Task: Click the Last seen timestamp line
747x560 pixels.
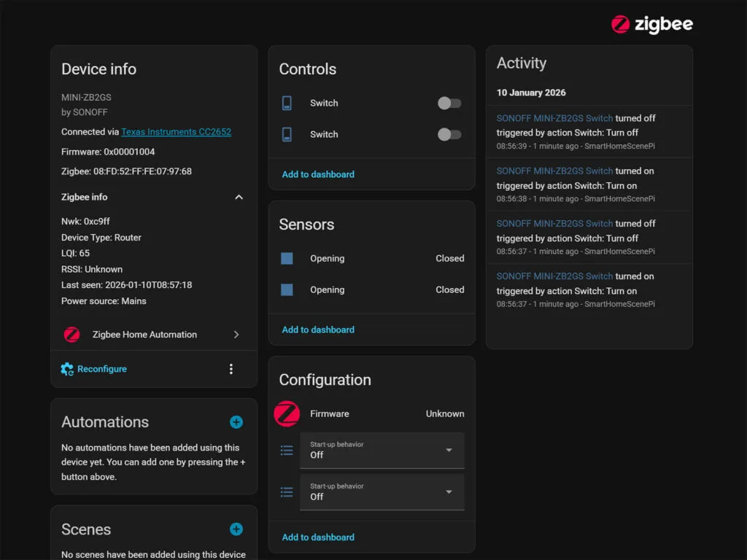Action: (127, 285)
